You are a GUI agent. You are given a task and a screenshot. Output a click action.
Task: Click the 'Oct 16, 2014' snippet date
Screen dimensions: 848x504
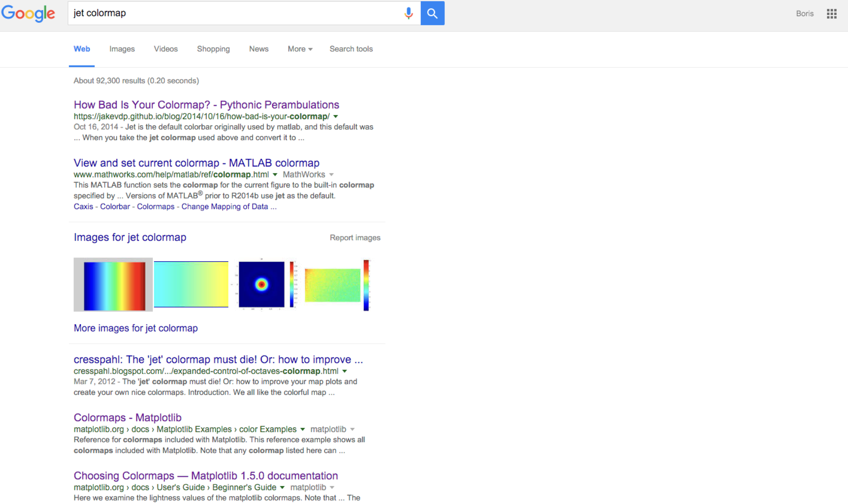tap(96, 127)
